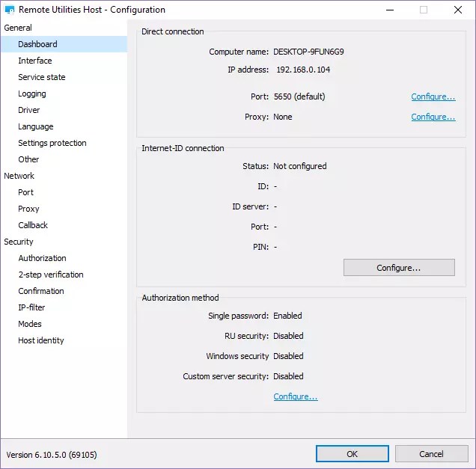Go to 2-step verification page

(51, 275)
